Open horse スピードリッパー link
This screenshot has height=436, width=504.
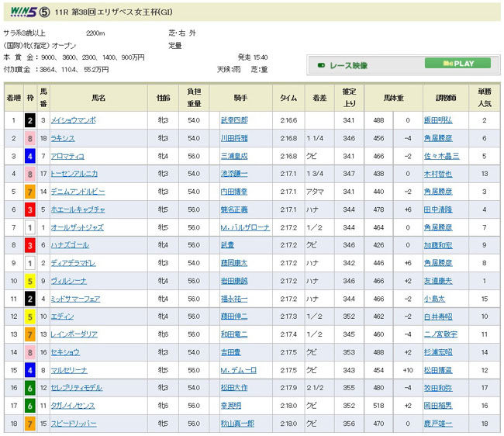pos(73,423)
